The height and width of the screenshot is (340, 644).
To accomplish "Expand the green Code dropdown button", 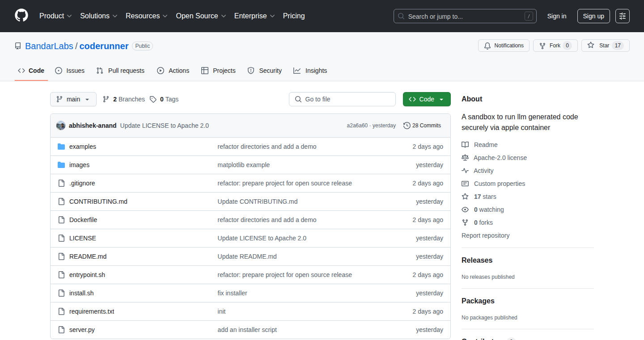I will pos(427,99).
